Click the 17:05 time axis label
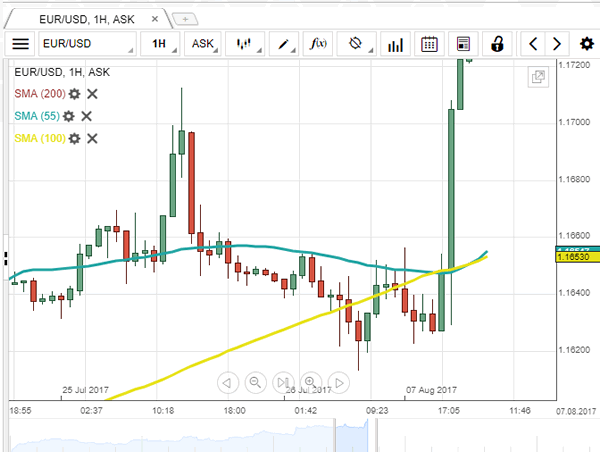The image size is (600, 452). click(448, 411)
